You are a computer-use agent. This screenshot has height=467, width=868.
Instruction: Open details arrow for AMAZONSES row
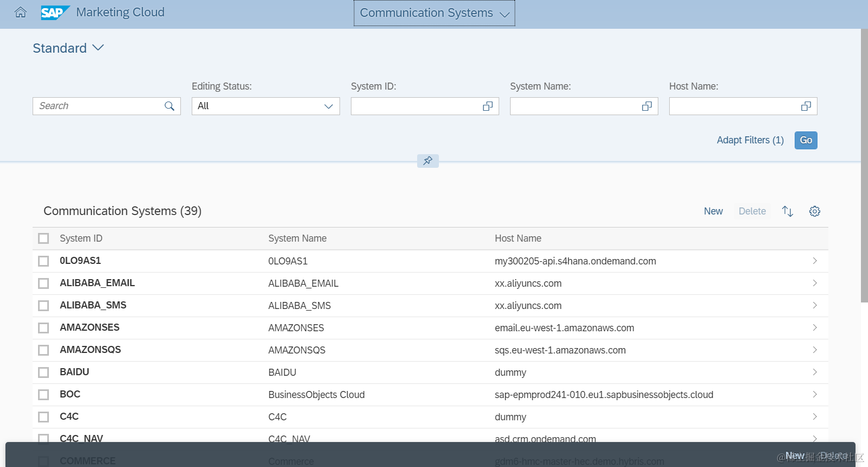click(x=815, y=327)
